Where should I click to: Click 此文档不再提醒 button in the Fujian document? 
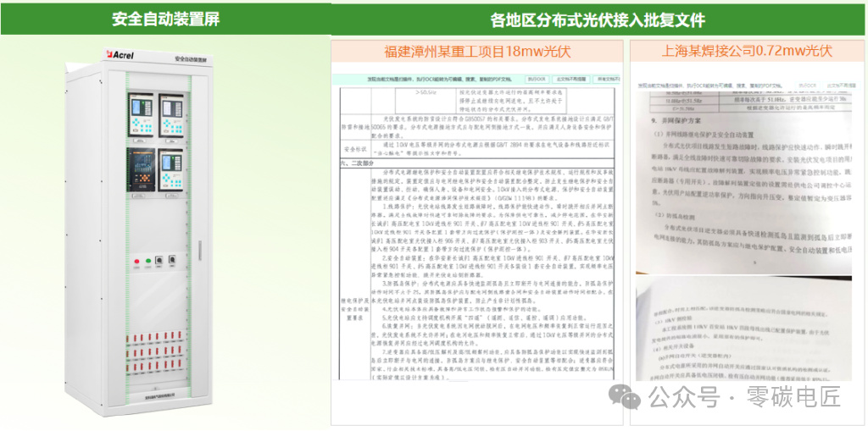570,79
